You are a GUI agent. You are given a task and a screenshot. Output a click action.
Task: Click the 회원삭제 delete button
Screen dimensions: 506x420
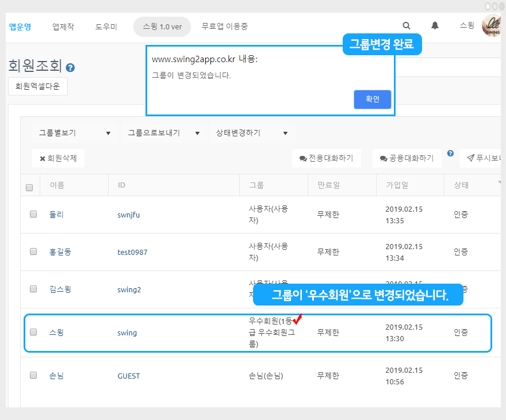pyautogui.click(x=59, y=158)
